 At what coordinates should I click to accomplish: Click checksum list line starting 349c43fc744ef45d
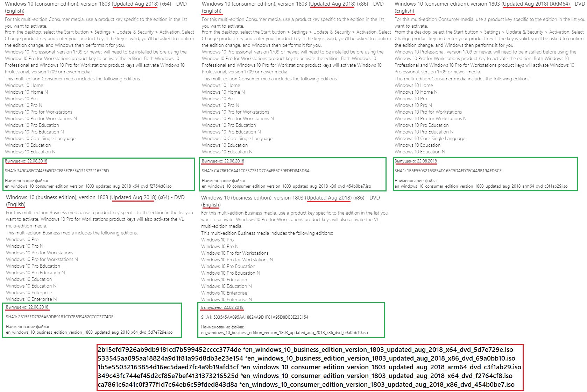tap(305, 376)
